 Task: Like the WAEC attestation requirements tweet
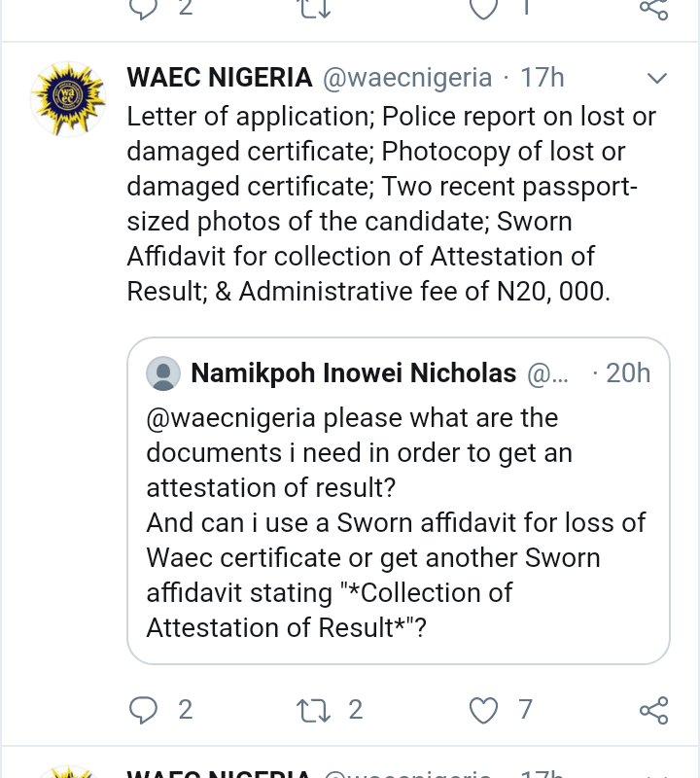(483, 710)
